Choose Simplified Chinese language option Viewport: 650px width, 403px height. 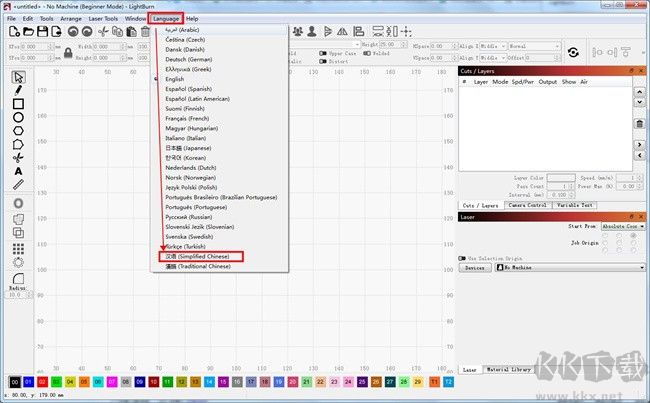(197, 256)
